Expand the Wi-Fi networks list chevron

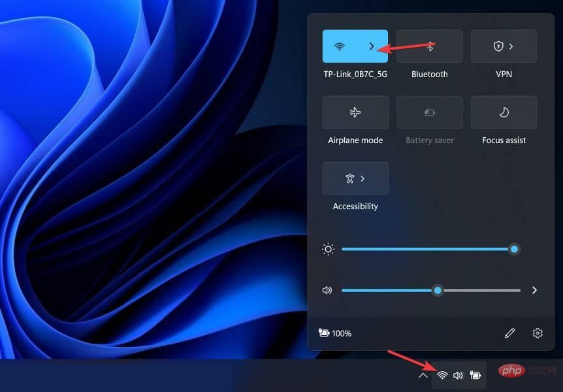(372, 46)
